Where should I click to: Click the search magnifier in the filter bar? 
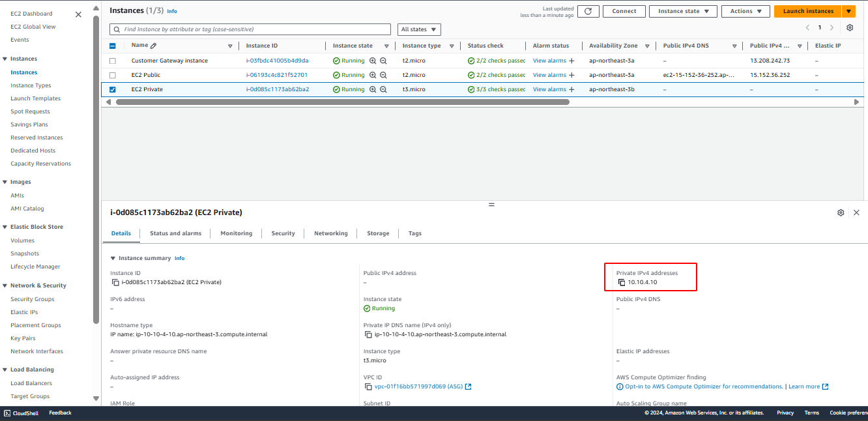[116, 29]
